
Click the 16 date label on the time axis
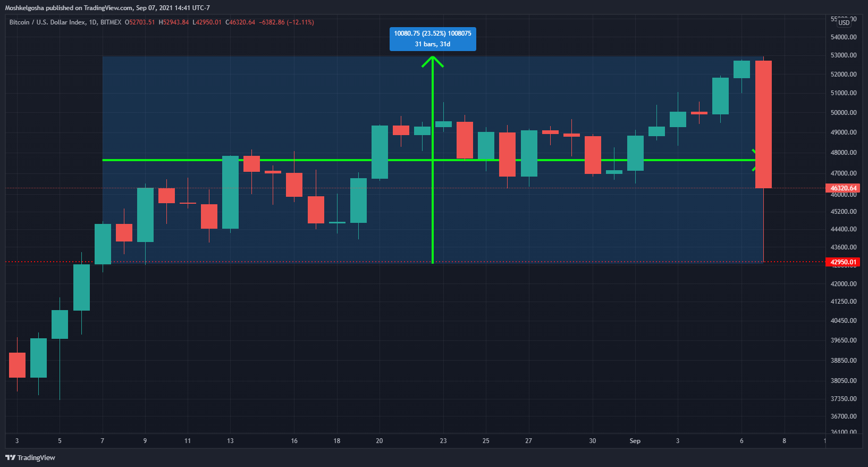[x=294, y=441]
